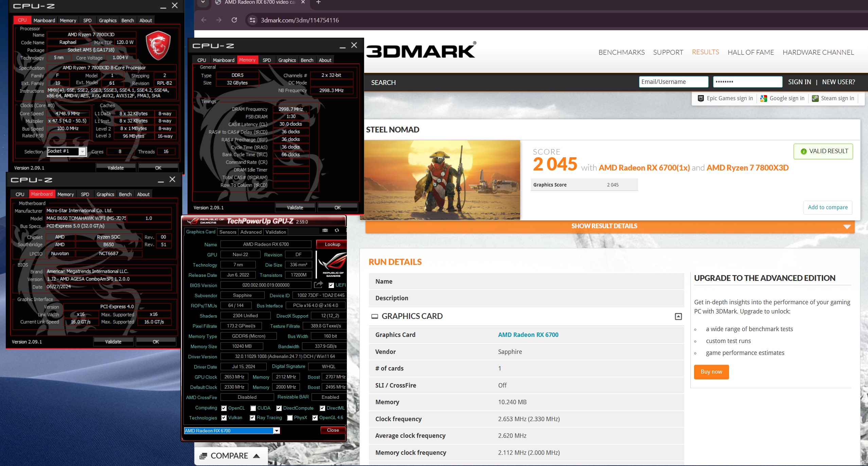
Task: Open AMD Ryzen 7 7800X3D link in score
Action: pyautogui.click(x=747, y=168)
